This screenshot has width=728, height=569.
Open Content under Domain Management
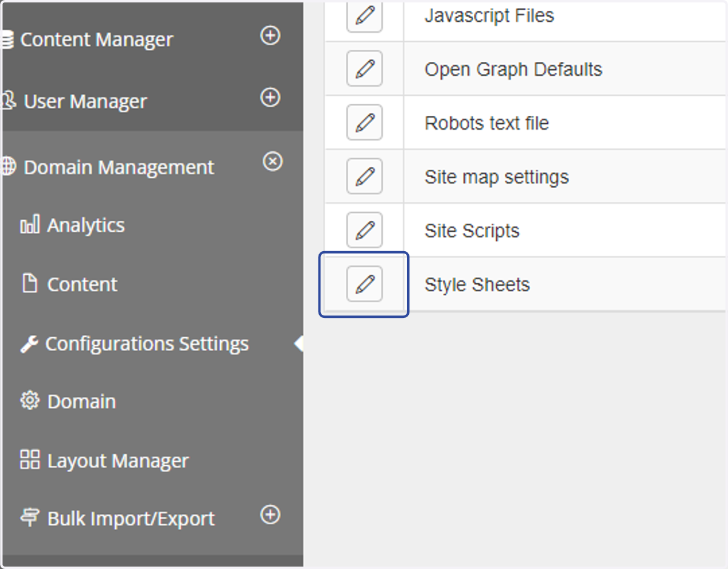click(x=83, y=284)
